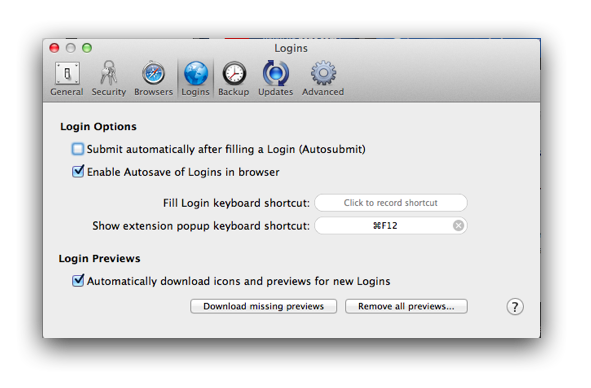Click Download missing previews button
The image size is (591, 388).
263,306
